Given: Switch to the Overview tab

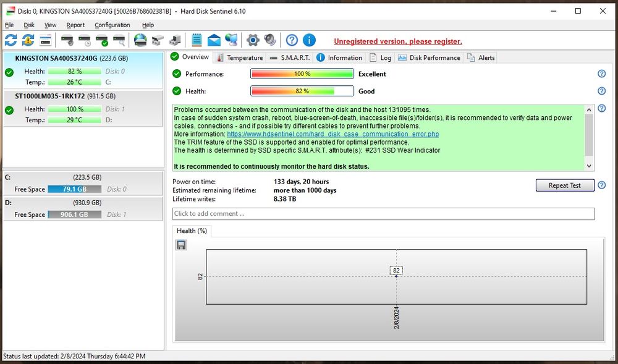Looking at the screenshot, I should coord(190,57).
